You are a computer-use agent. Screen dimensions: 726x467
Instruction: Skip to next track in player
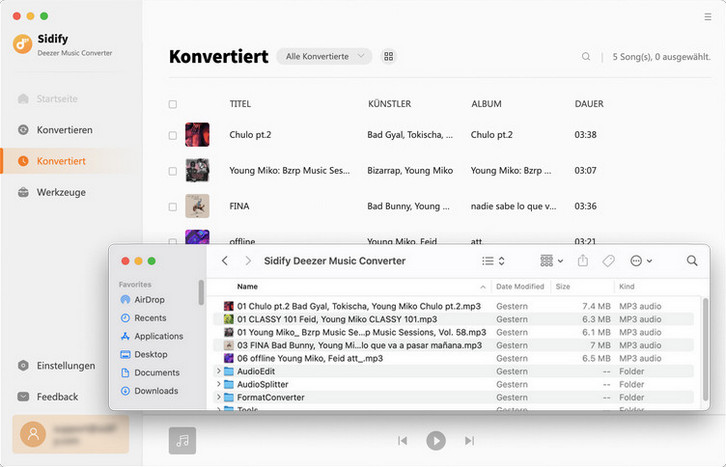(x=469, y=441)
